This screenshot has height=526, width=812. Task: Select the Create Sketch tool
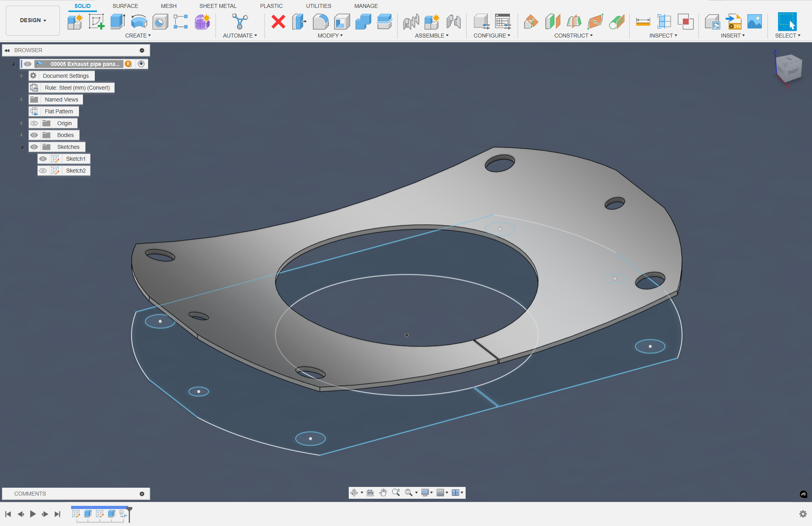coord(96,21)
